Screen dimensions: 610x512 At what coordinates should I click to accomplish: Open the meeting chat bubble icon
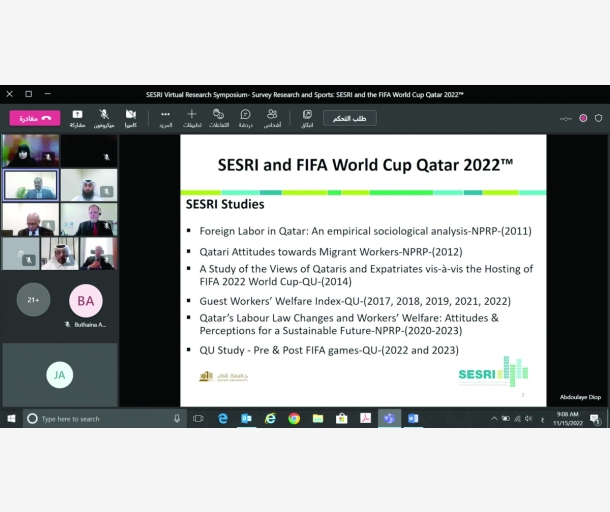click(x=245, y=117)
